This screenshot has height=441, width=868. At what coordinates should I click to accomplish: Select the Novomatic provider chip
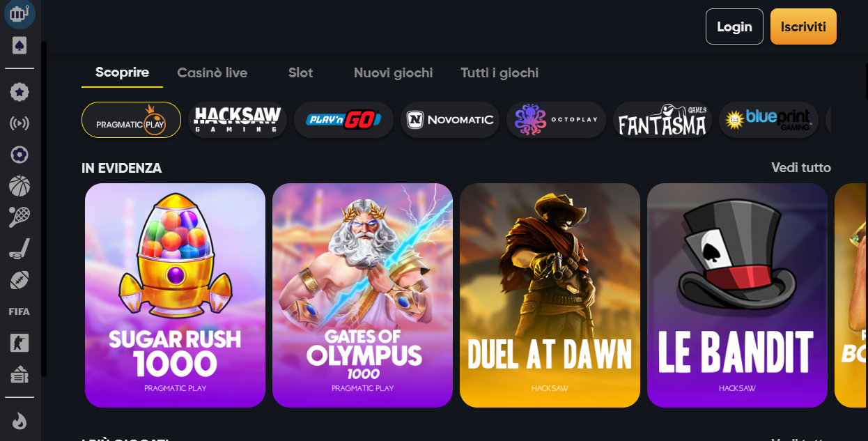(x=450, y=120)
